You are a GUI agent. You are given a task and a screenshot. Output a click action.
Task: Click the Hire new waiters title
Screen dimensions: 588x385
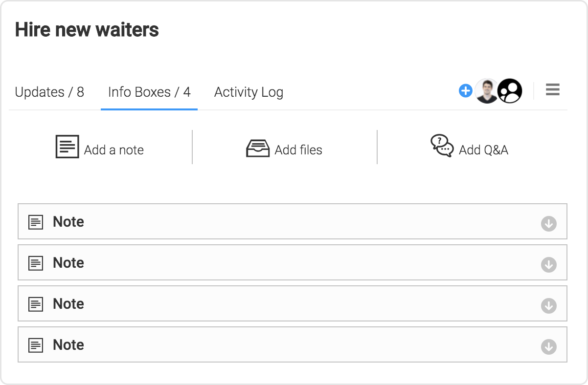tap(87, 30)
